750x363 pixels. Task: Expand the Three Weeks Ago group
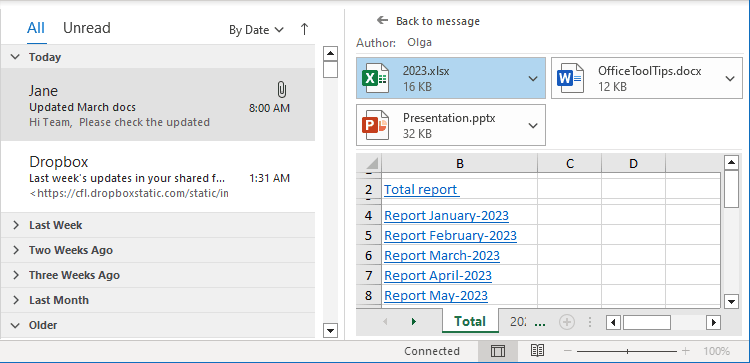15,275
